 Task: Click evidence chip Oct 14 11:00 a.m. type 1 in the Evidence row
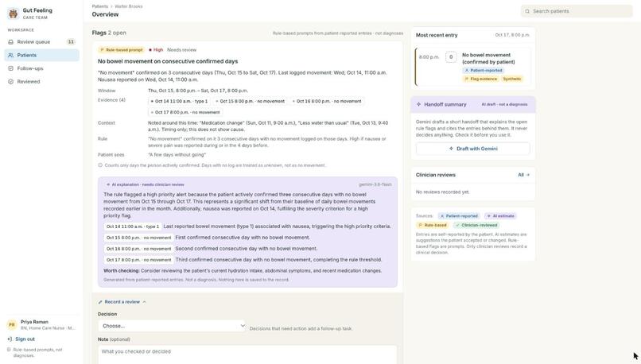point(179,101)
